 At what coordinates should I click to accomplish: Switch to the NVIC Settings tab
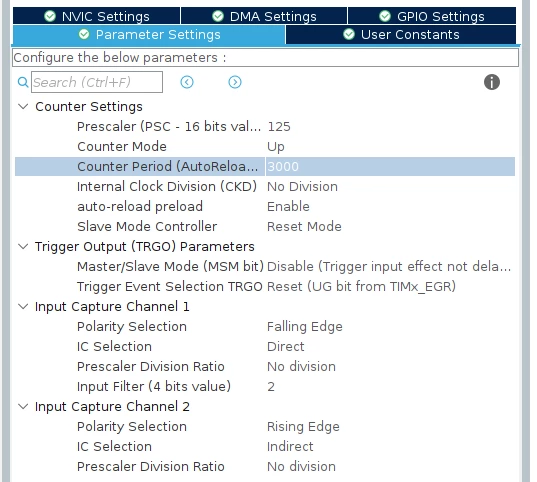97,16
